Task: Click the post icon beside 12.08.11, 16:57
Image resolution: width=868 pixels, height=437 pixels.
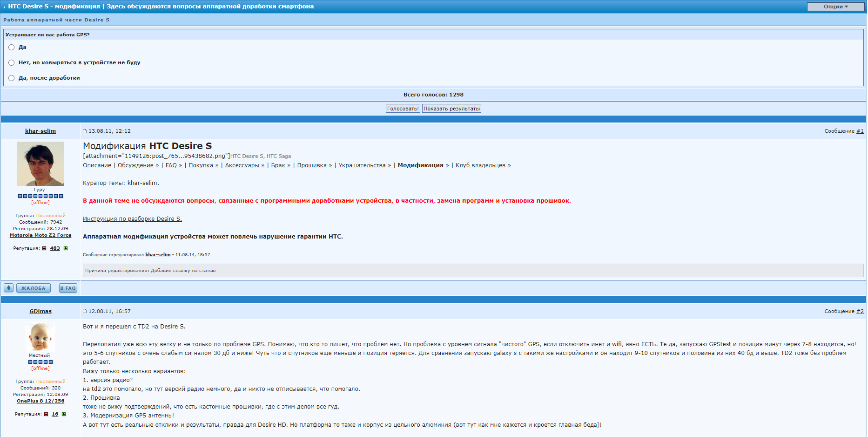Action: pyautogui.click(x=85, y=311)
